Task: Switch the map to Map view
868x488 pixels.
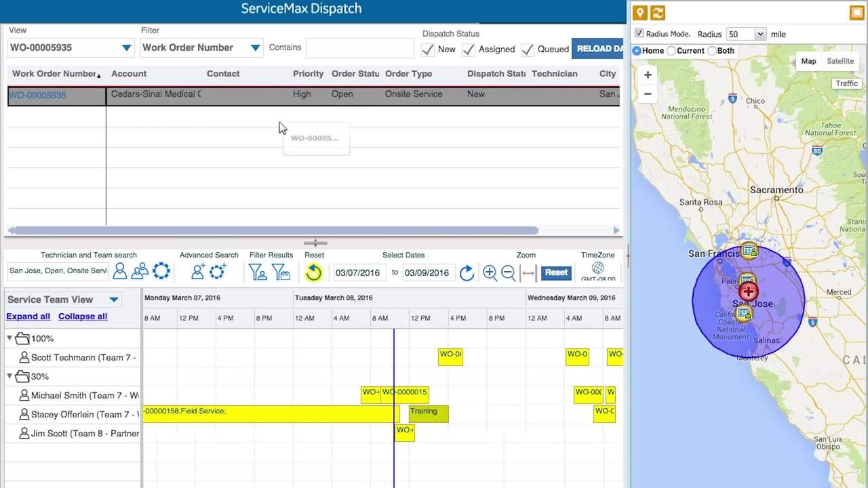Action: (808, 61)
